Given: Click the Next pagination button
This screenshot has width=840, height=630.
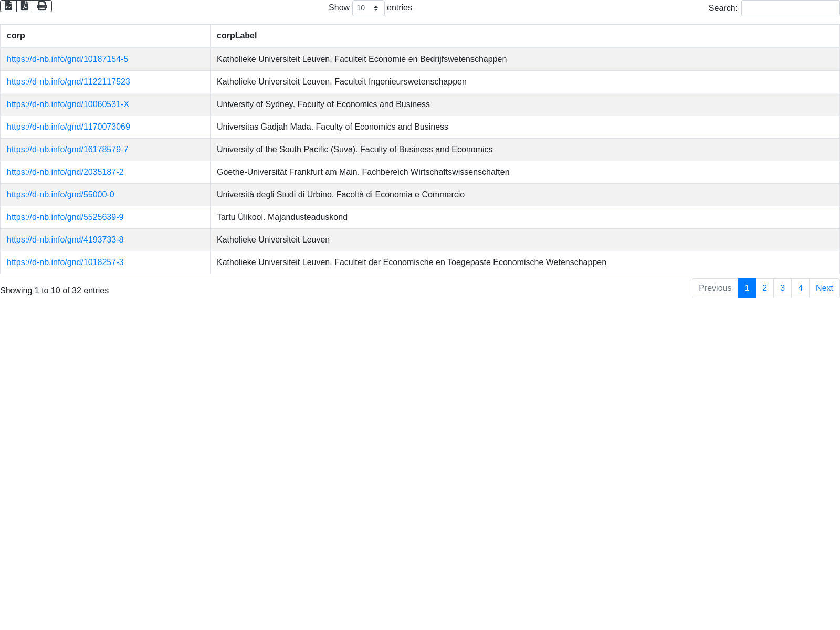Looking at the screenshot, I should point(824,288).
